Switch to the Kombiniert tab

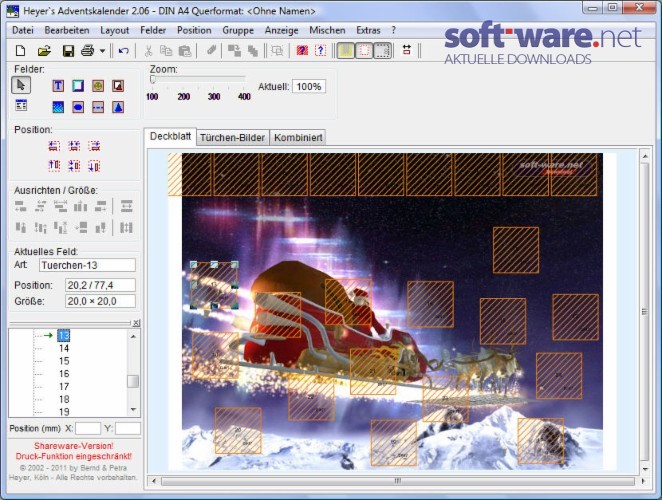(298, 138)
